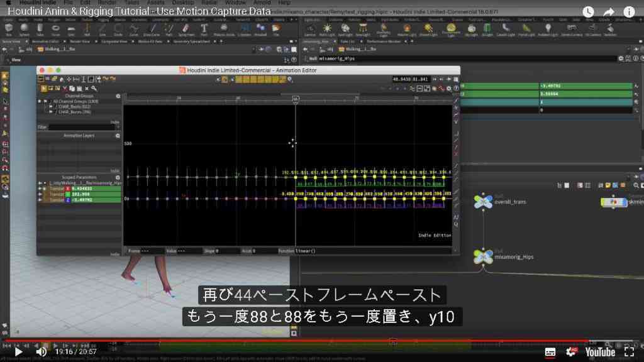Select the Switcher shelf tool
Image resolution: width=644 pixels, height=362 pixels.
[x=610, y=29]
